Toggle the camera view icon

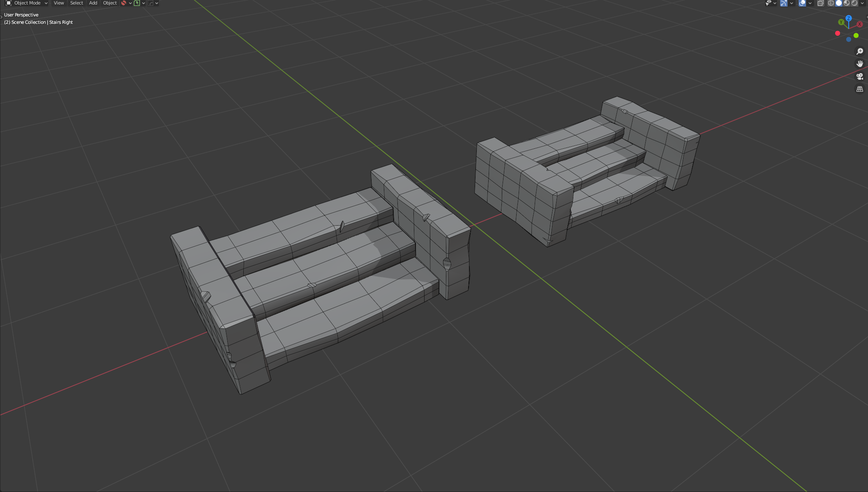coord(859,76)
